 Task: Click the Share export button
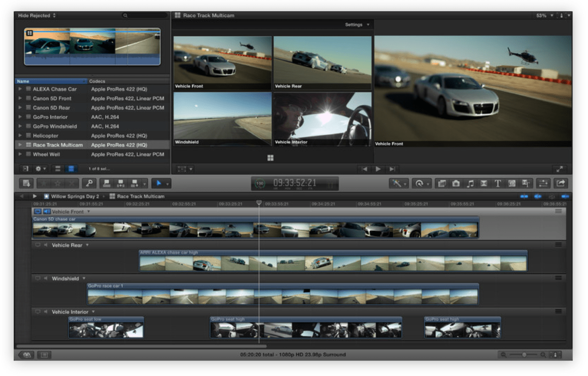(561, 183)
